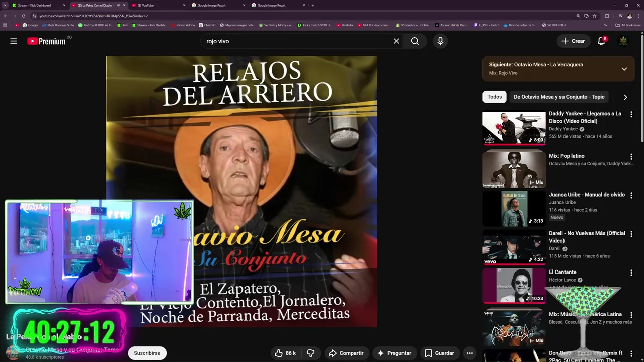Screen dimensions: 644x362
Task: Open Héctor Lavoe channel name
Action: click(x=562, y=280)
